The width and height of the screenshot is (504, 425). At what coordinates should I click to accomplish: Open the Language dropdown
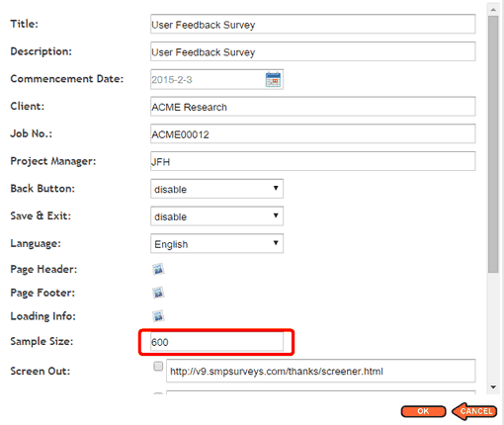pos(216,243)
